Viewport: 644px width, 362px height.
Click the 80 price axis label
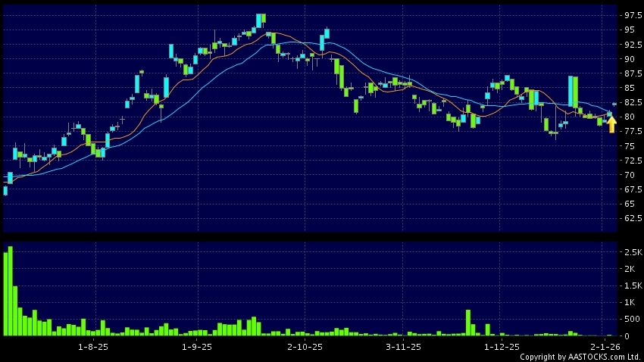[x=630, y=117]
